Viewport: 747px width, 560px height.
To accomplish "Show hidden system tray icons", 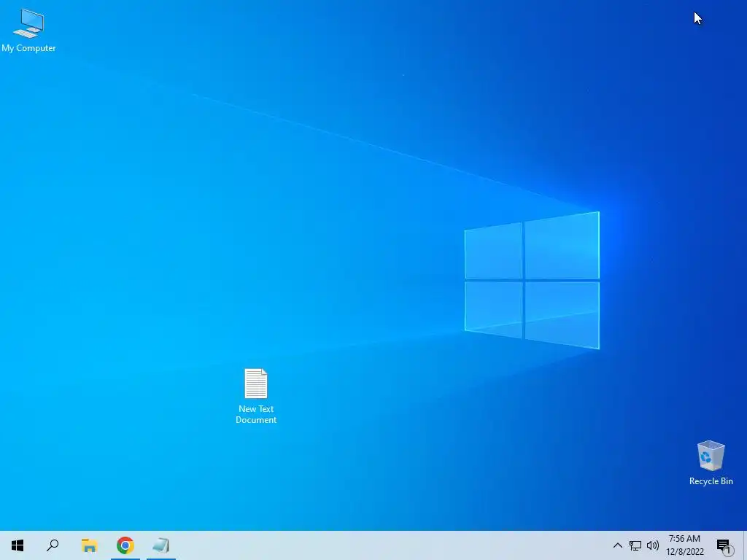I will tap(617, 545).
